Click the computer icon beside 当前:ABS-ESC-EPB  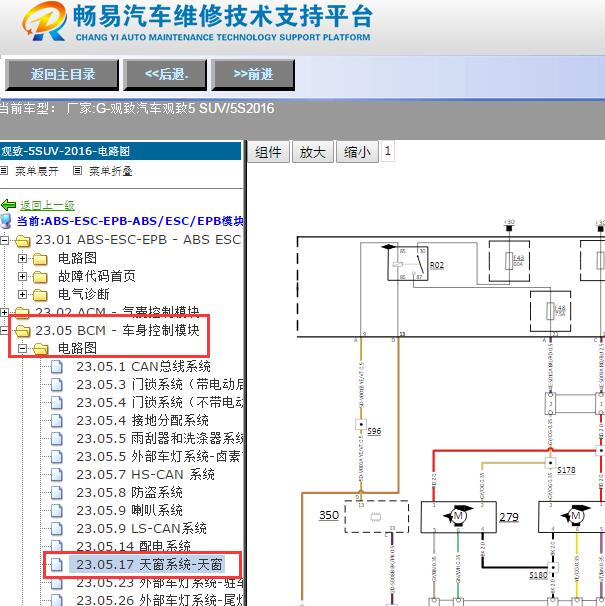tap(5, 221)
